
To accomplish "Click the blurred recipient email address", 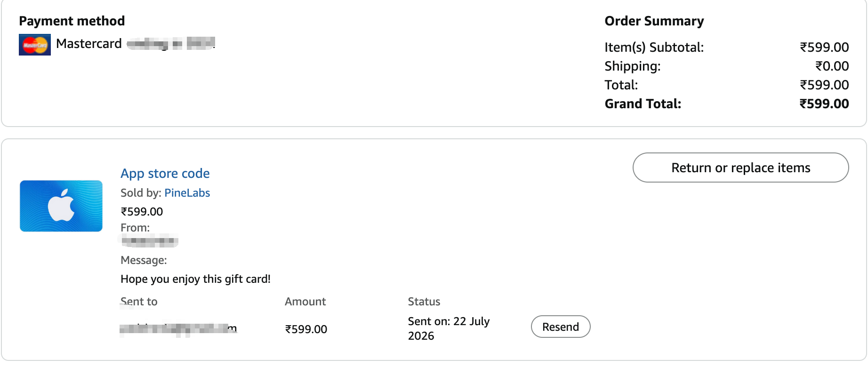I will point(178,329).
